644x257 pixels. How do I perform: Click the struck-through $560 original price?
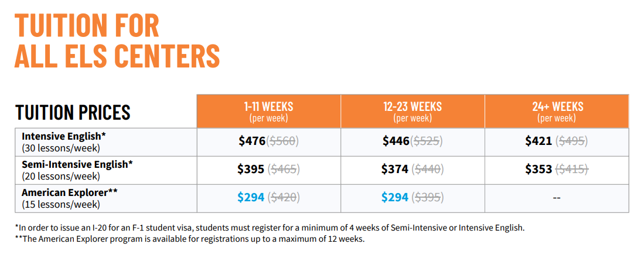282,141
